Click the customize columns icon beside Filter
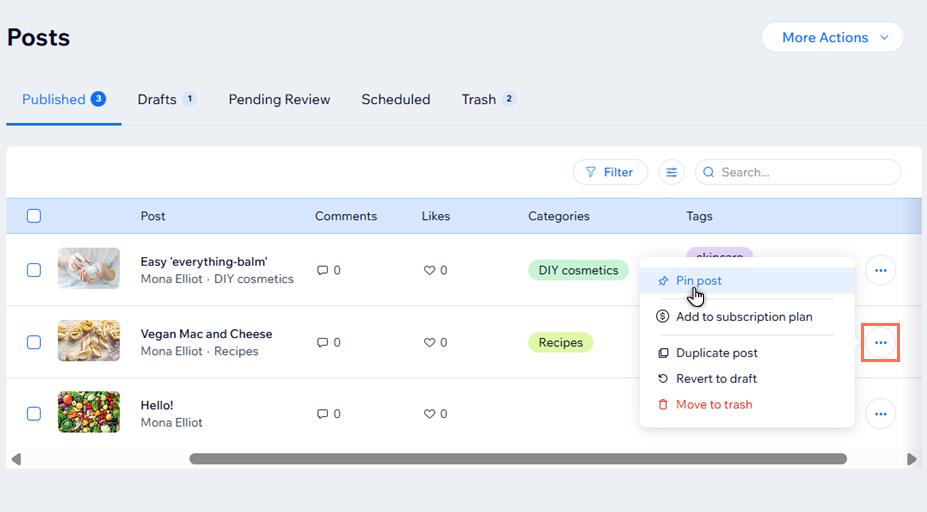Viewport: 927px width, 512px height. pyautogui.click(x=672, y=172)
